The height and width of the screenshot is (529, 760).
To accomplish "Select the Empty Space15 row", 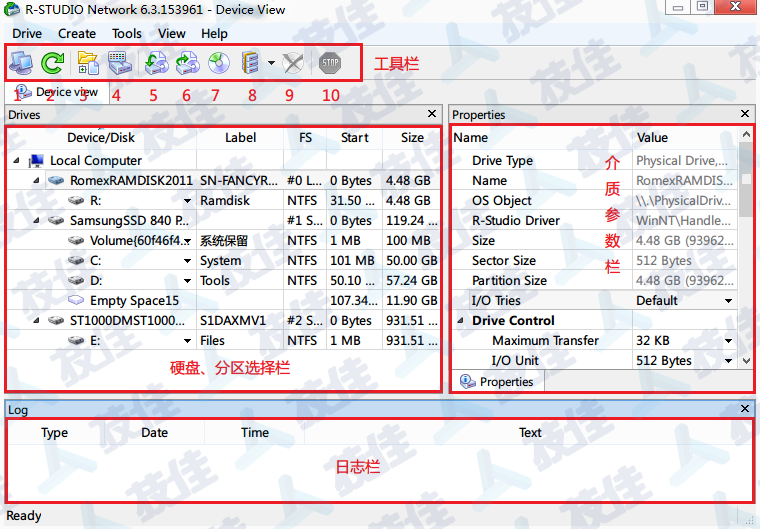I will tap(223, 301).
